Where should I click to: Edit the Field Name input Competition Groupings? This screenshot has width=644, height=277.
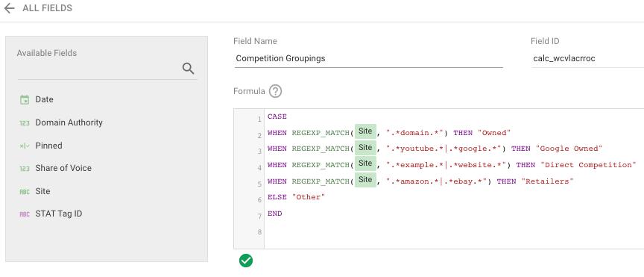pyautogui.click(x=368, y=58)
